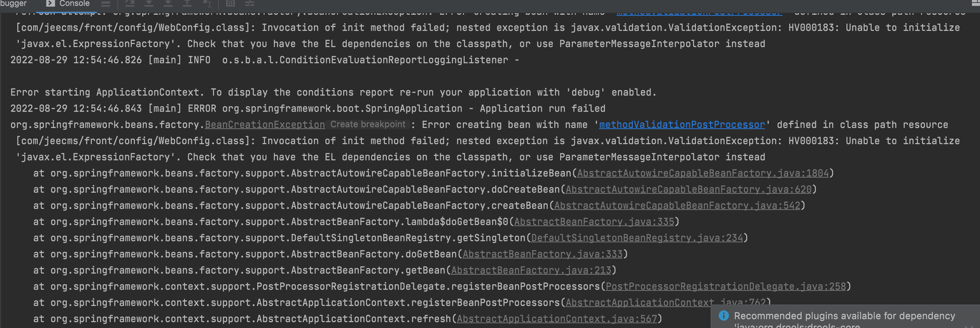Viewport: 980px width, 328px height.
Task: Click the Create breakpoint inline hint
Action: click(367, 125)
